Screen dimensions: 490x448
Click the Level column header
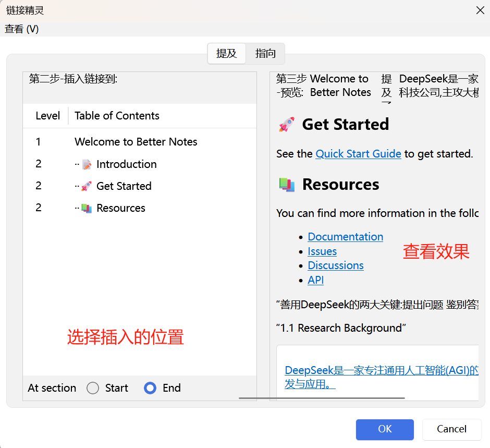[47, 116]
